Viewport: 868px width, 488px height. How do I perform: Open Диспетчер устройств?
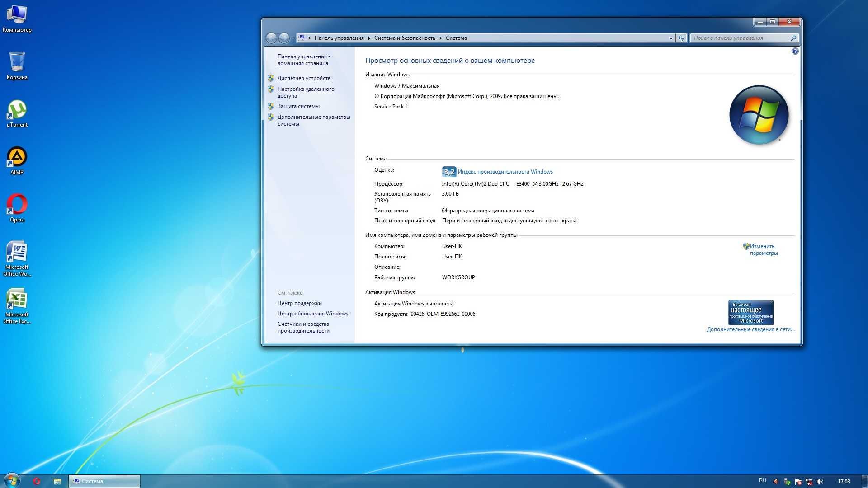[304, 78]
